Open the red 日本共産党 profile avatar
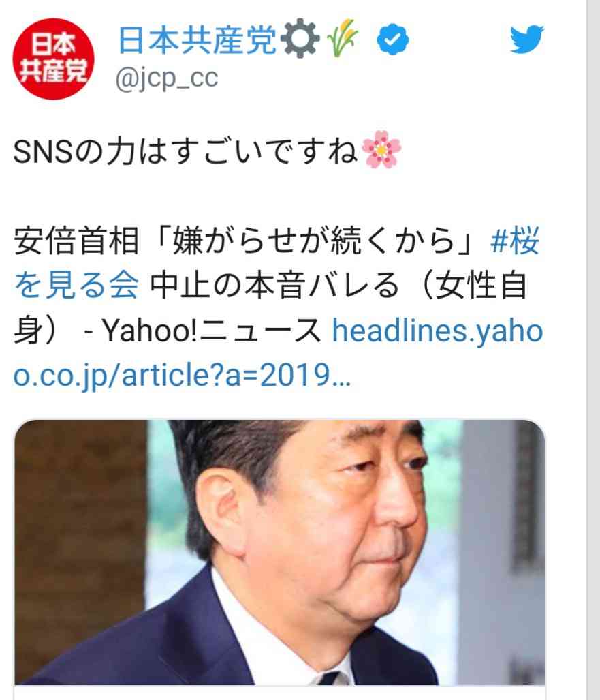The image size is (600, 700). click(54, 59)
